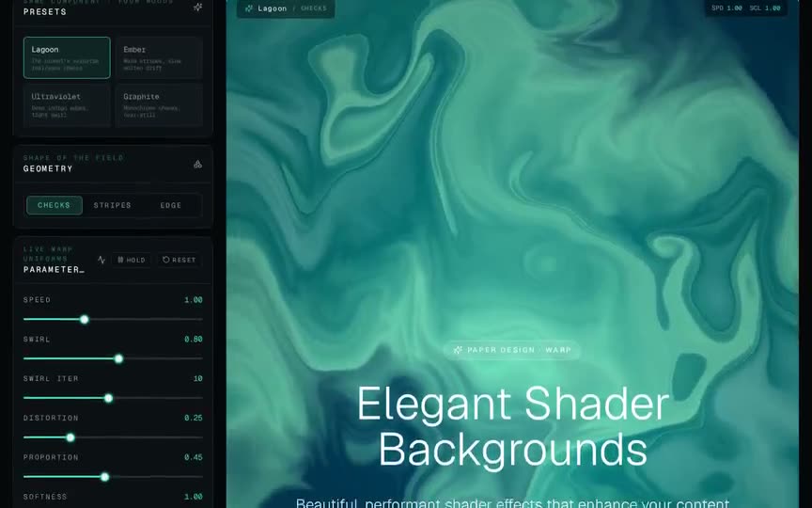
Task: Click the PRESETS section title
Action: click(x=45, y=12)
